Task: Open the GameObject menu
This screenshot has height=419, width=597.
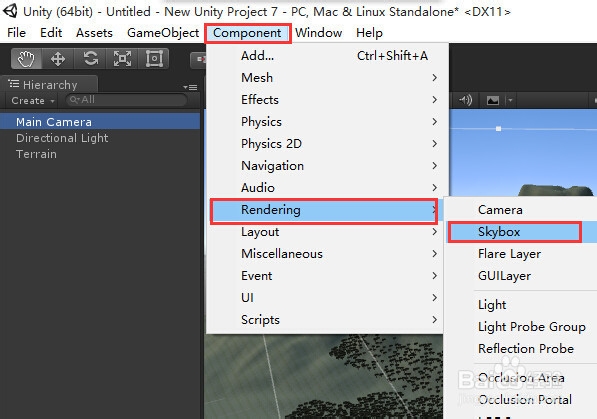Action: pos(163,33)
